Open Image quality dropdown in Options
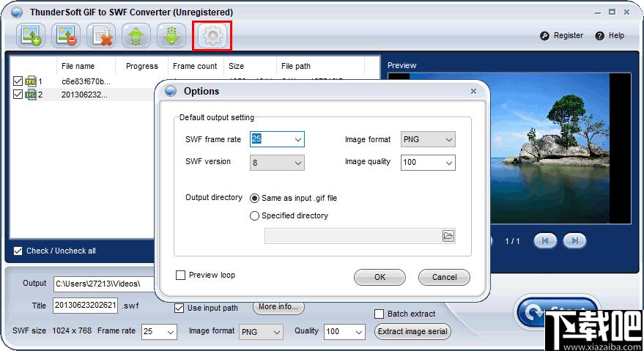The width and height of the screenshot is (644, 351). pyautogui.click(x=449, y=163)
